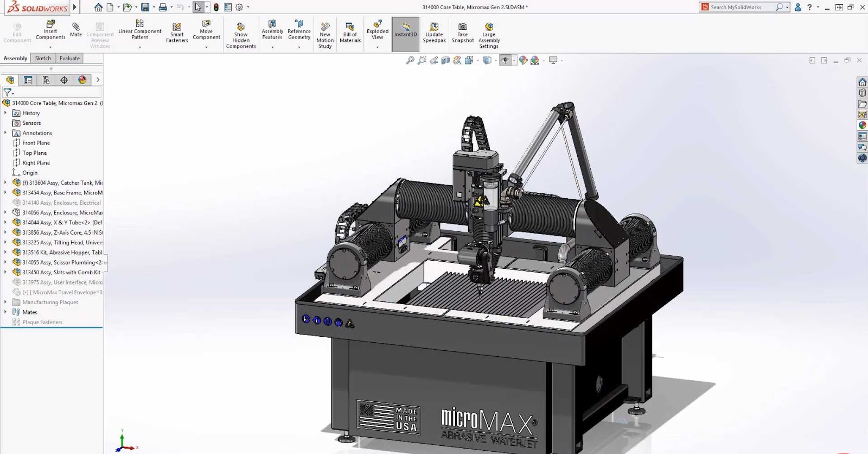Create a new document with New icon
This screenshot has height=454, width=868.
click(x=110, y=7)
